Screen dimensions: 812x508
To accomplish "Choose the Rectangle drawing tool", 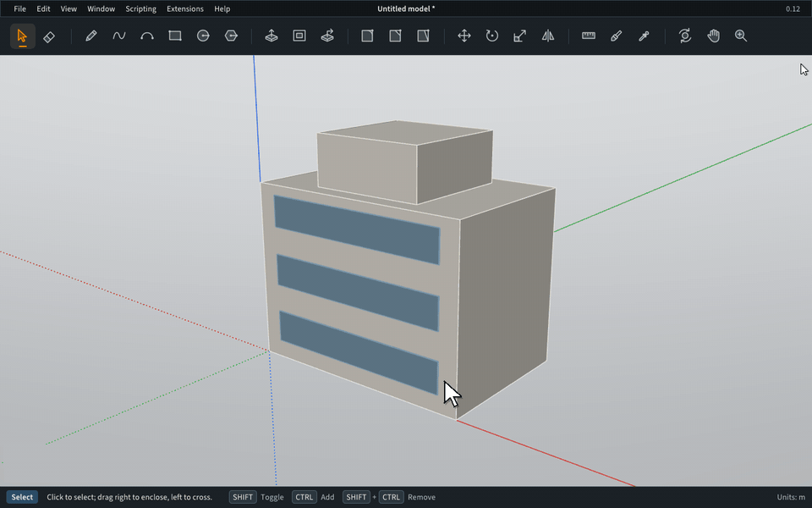I will [x=175, y=36].
